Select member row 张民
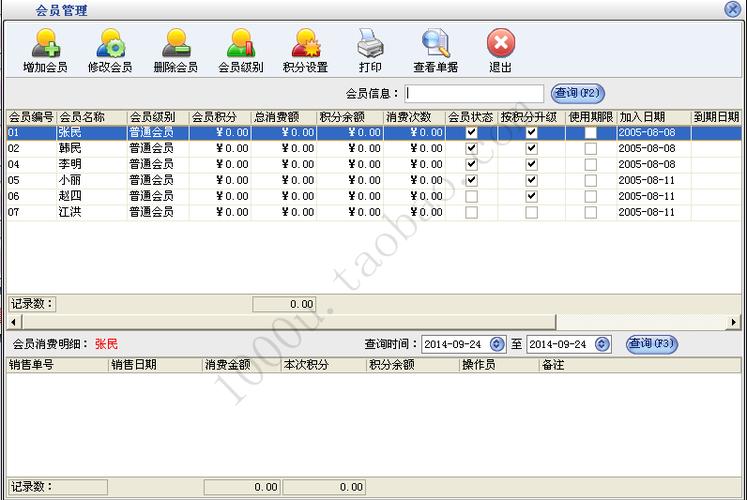Image resolution: width=747 pixels, height=500 pixels. 374,132
